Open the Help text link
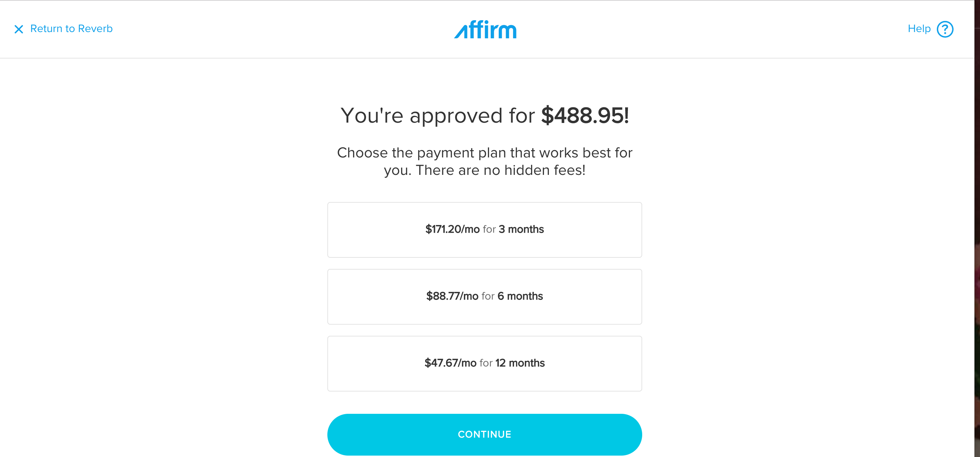 pos(919,29)
